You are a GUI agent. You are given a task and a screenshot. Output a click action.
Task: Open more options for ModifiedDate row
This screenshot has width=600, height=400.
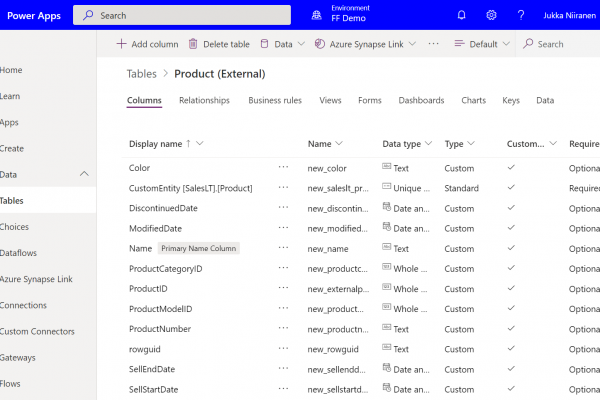(x=284, y=228)
